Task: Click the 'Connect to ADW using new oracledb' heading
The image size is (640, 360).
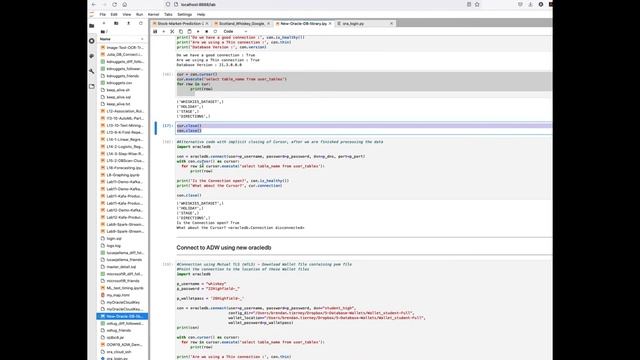Action: click(224, 248)
